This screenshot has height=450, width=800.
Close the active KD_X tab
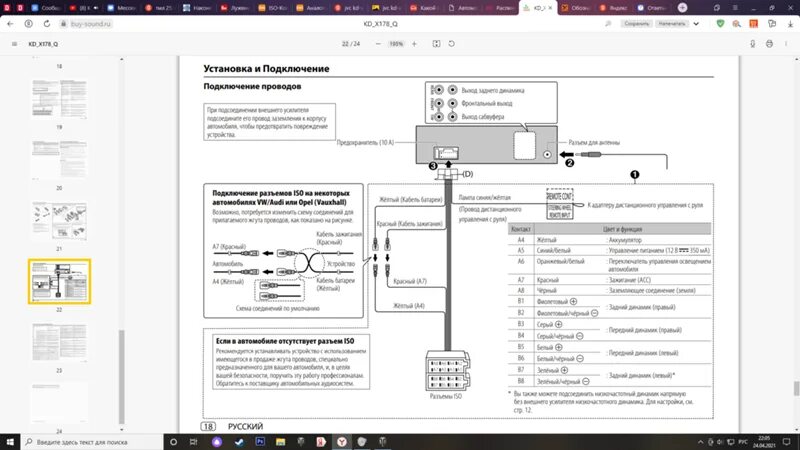pyautogui.click(x=550, y=8)
